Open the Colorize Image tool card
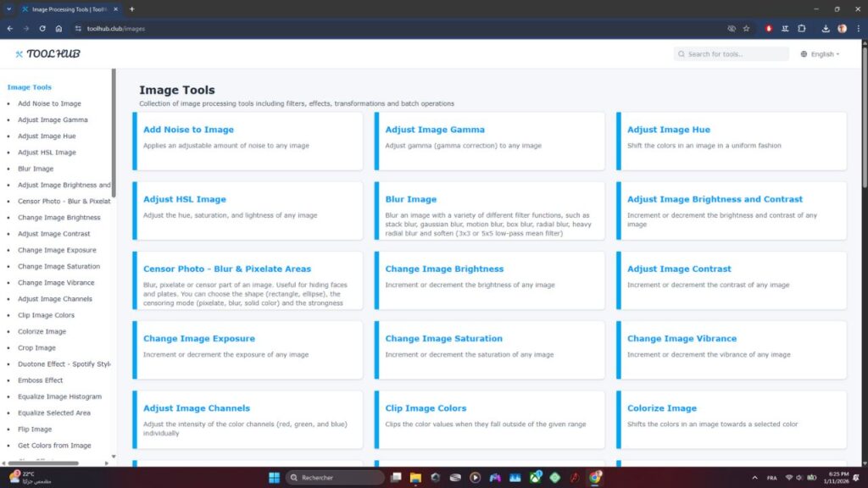Screen dimensions: 868x488 [663, 408]
